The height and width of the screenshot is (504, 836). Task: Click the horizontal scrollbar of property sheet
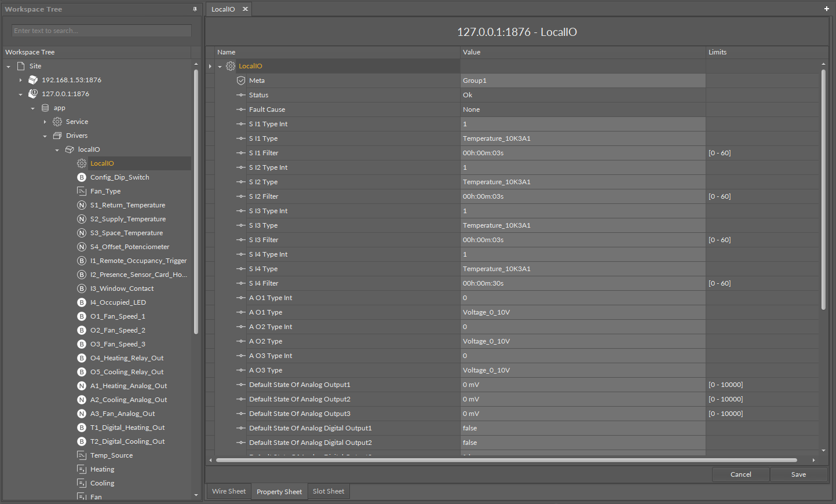coord(506,460)
